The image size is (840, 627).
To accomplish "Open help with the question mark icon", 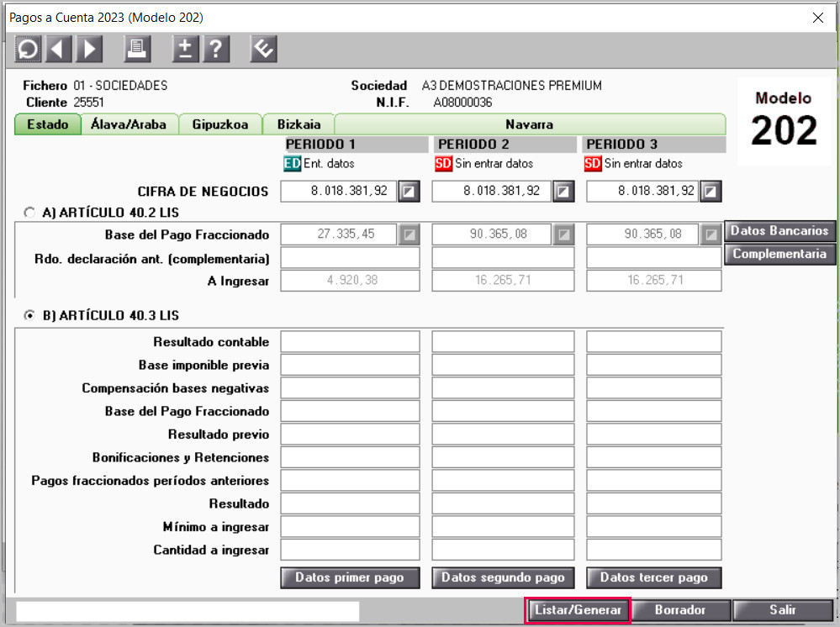I will (x=216, y=50).
